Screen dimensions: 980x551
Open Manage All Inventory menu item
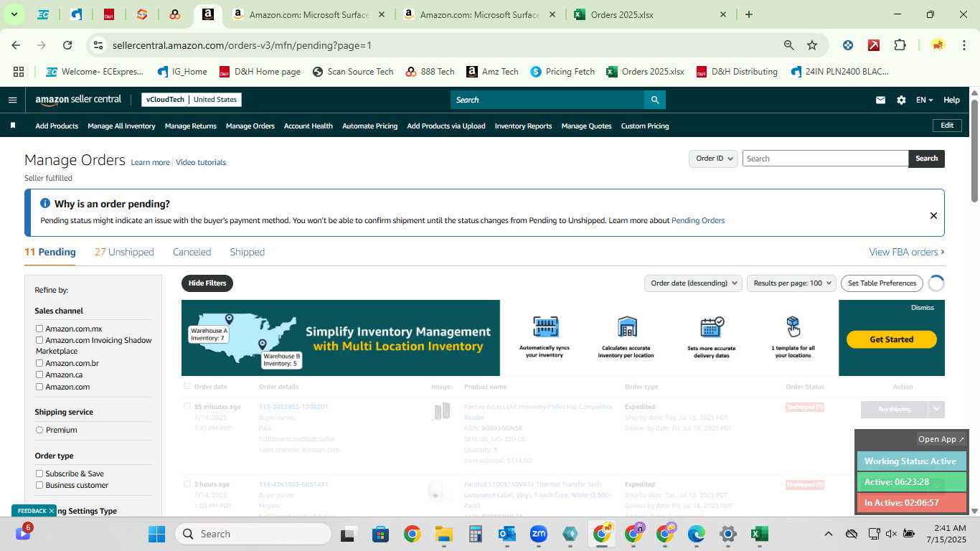click(x=121, y=126)
